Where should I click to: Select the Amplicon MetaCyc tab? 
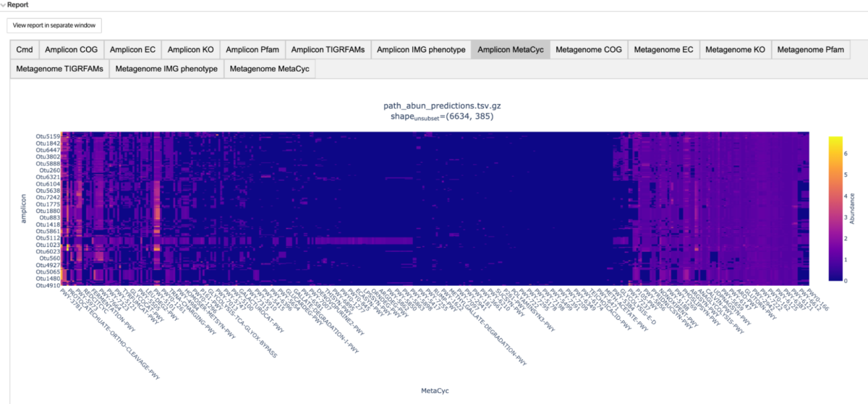click(x=511, y=49)
